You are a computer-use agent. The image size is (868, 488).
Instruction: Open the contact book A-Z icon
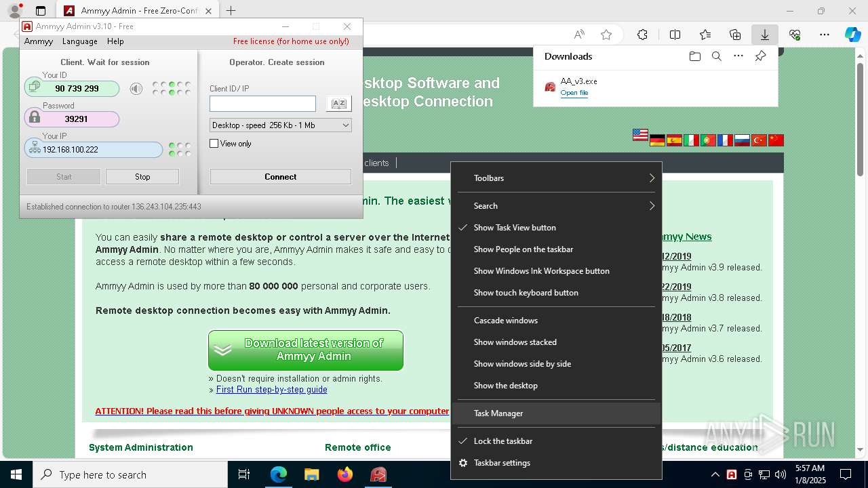pyautogui.click(x=338, y=104)
